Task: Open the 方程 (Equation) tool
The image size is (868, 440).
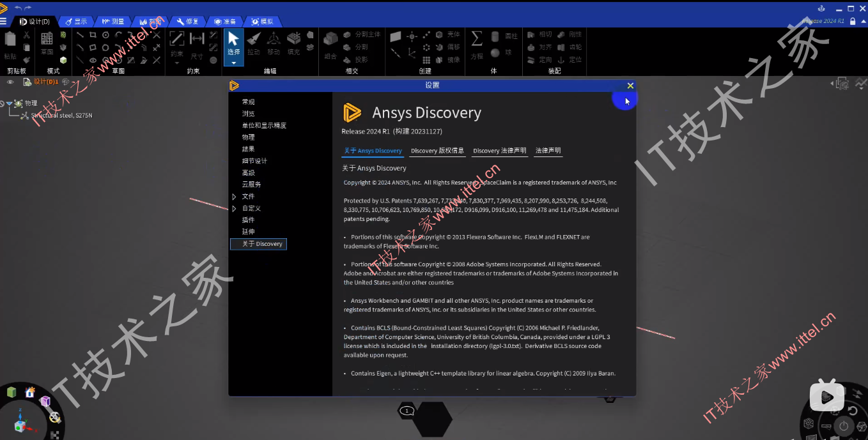Action: (x=477, y=43)
